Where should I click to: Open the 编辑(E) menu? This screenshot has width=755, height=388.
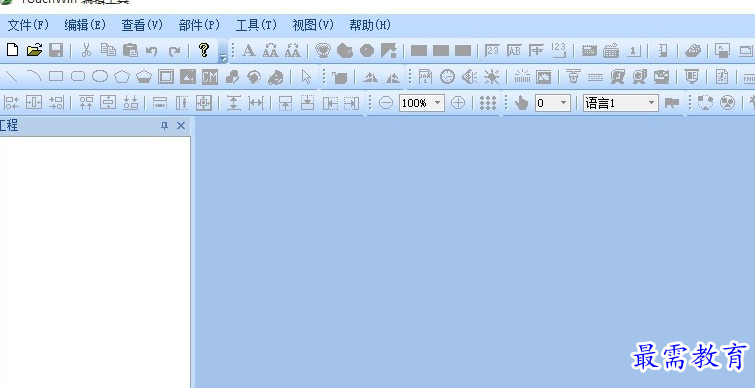(85, 25)
